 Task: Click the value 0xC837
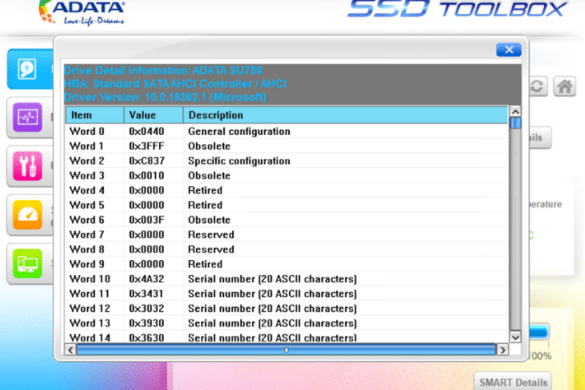pyautogui.click(x=146, y=161)
